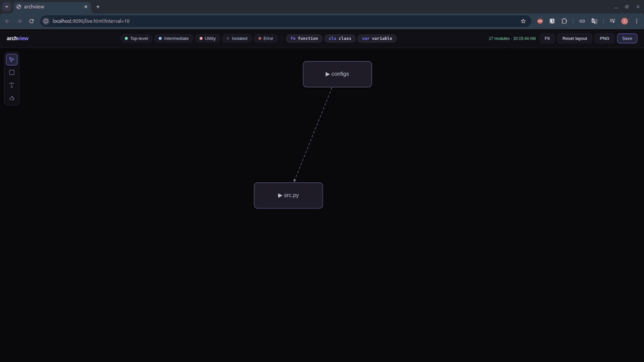Expand the src.py group node
644x362 pixels.
(x=288, y=195)
